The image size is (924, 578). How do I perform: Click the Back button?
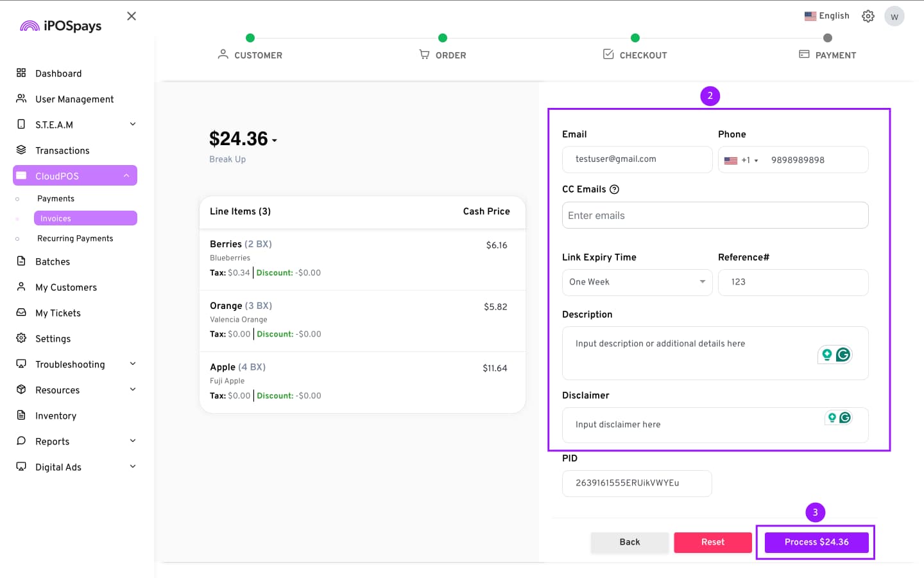coord(629,542)
